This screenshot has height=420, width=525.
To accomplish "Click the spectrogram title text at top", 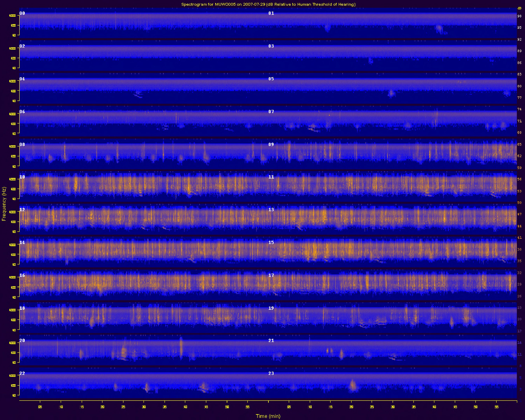I will 268,4.
